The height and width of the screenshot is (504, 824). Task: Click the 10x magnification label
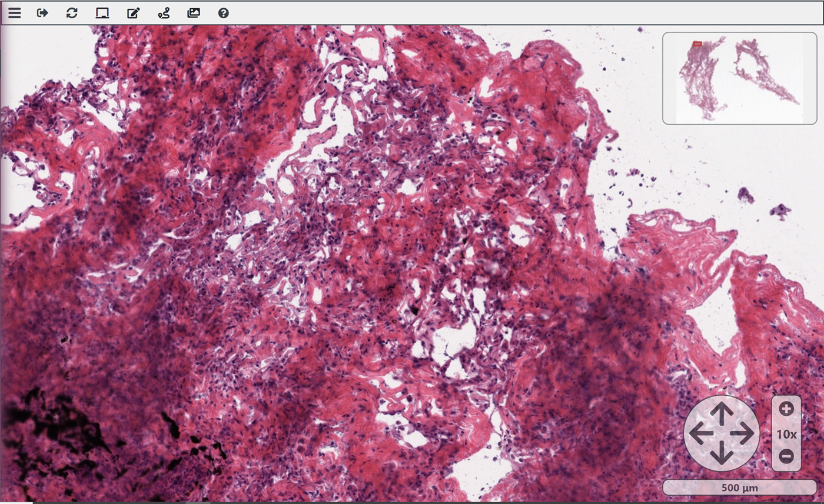click(786, 434)
